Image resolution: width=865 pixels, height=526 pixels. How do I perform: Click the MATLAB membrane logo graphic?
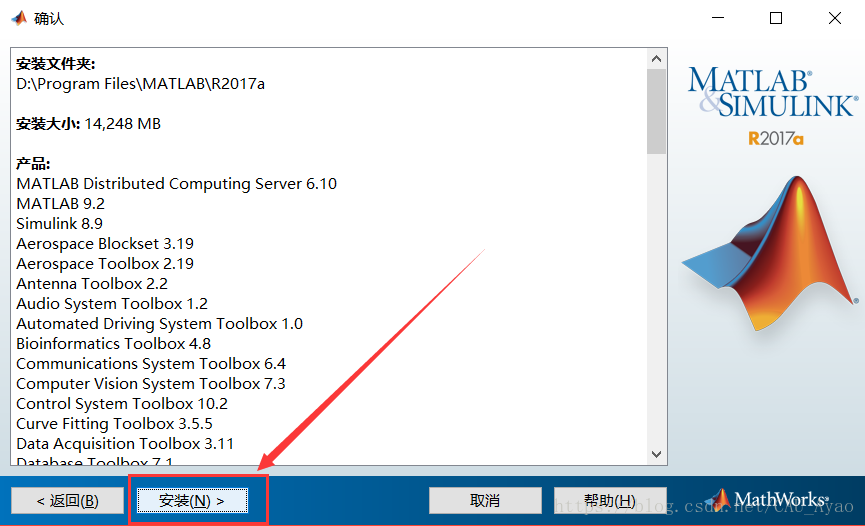pos(771,253)
